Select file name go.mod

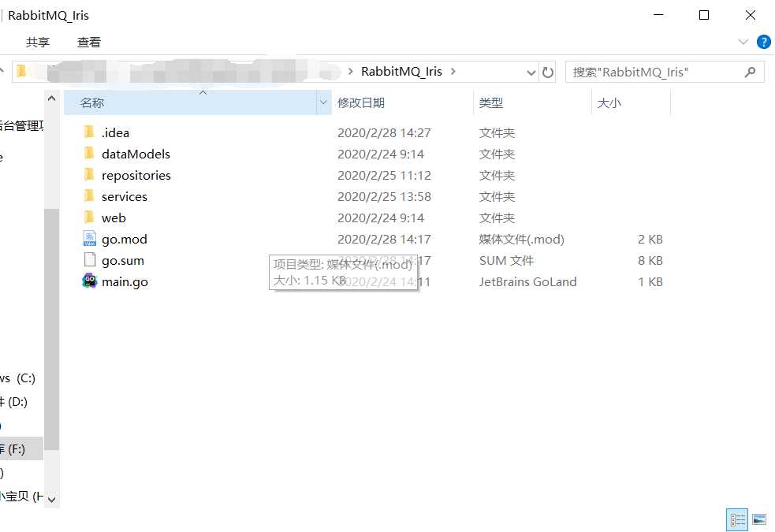[x=125, y=240]
